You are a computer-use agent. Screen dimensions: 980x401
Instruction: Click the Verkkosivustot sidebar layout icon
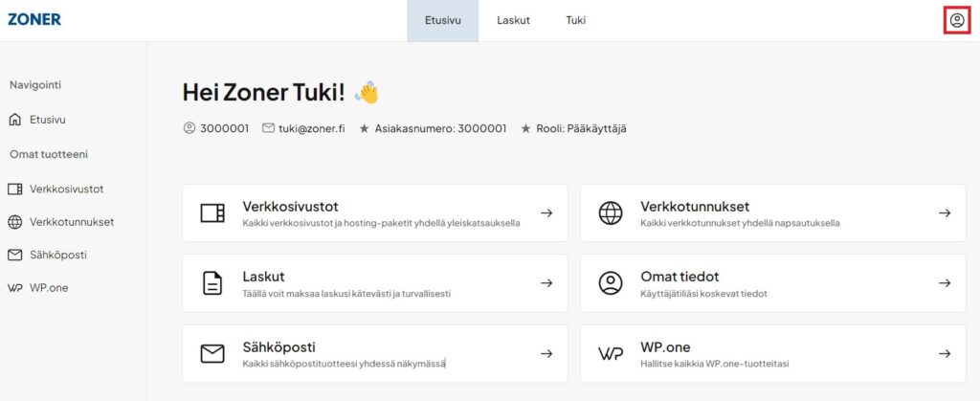[x=14, y=189]
